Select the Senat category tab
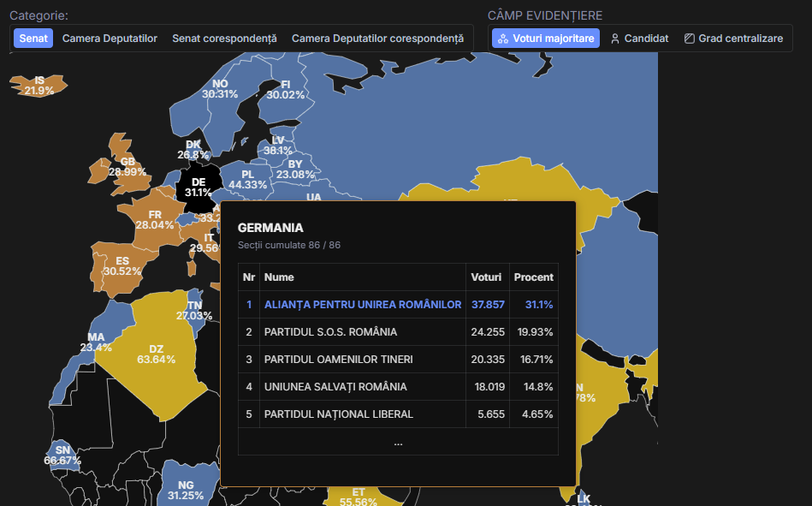812x506 pixels. click(x=33, y=39)
